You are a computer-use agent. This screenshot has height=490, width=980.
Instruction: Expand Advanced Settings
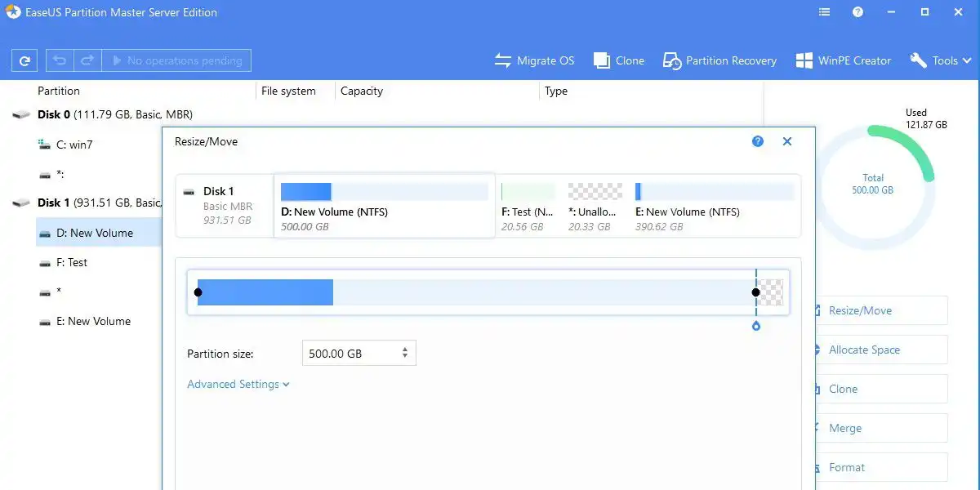238,384
